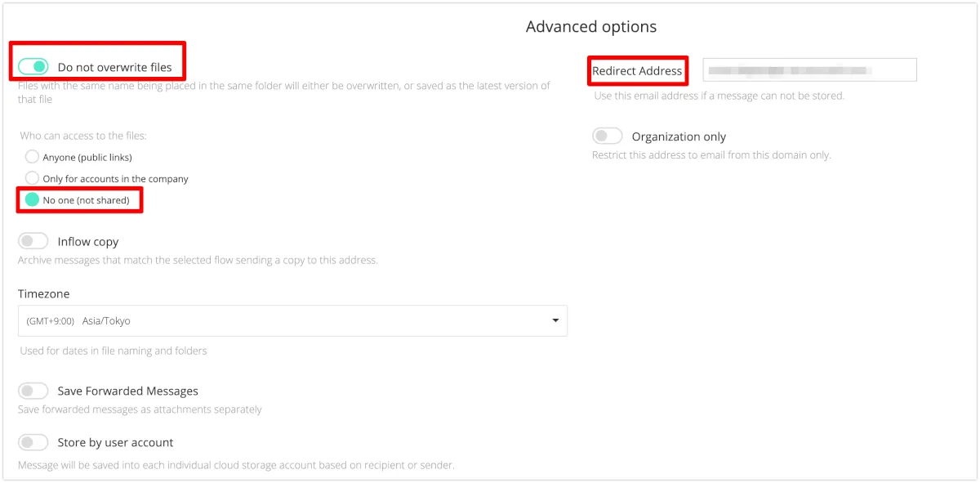This screenshot has height=483, width=980.
Task: Click the Store by user account label text
Action: point(115,443)
